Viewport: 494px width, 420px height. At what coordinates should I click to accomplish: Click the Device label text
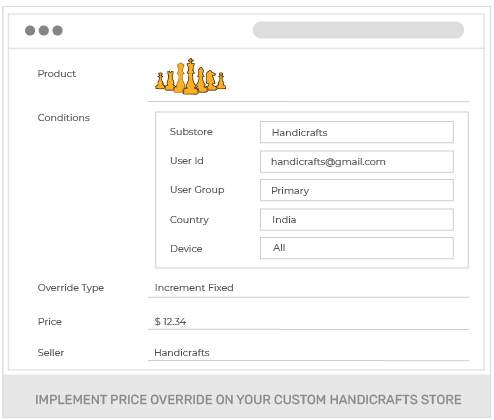coord(186,249)
